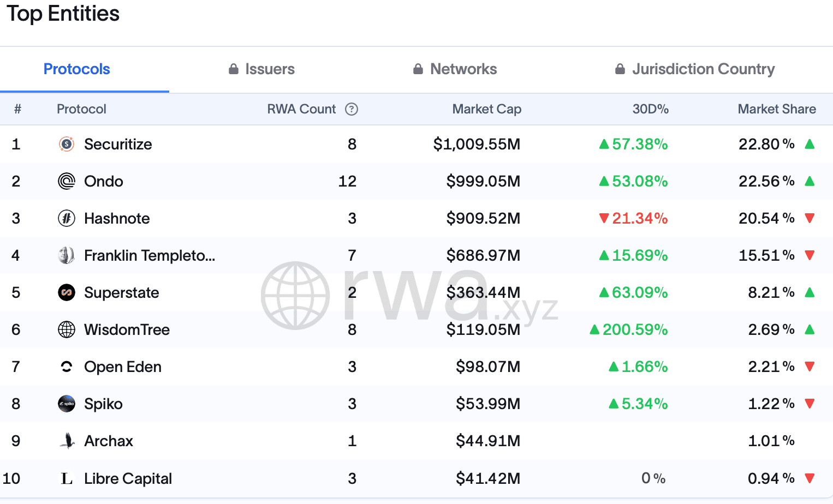833x504 pixels.
Task: Click the 1.01% market share value
Action: pyautogui.click(x=771, y=441)
